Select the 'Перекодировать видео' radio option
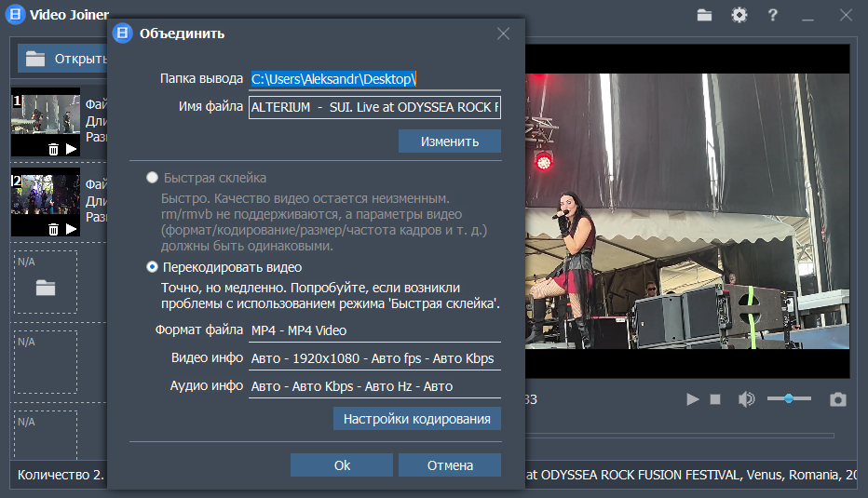Image resolution: width=868 pixels, height=498 pixels. [152, 267]
